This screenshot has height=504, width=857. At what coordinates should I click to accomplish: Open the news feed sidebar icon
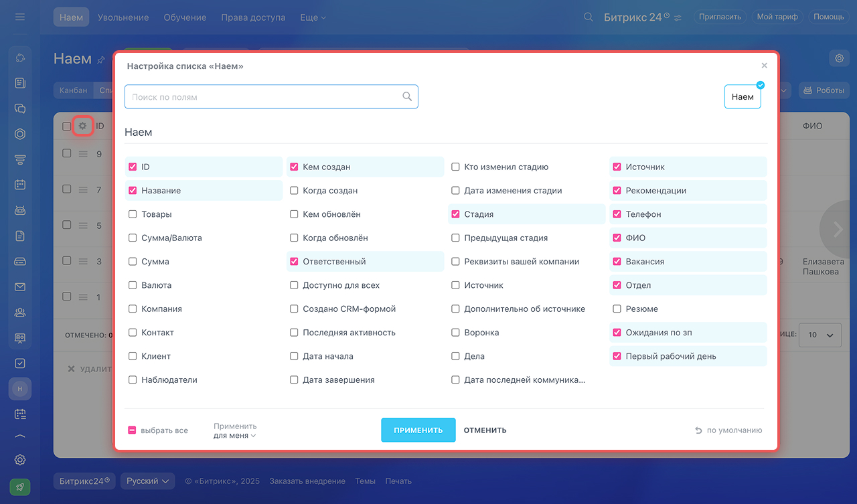[x=20, y=83]
